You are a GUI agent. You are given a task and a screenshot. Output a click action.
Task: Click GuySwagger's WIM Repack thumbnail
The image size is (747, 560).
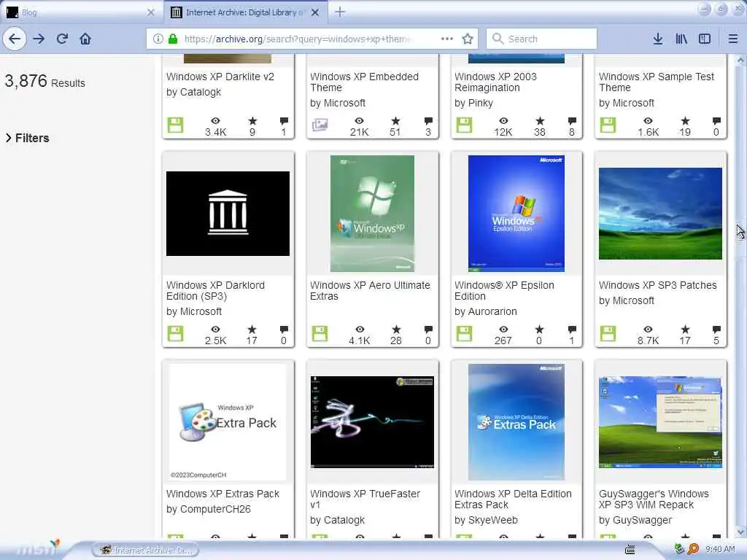pos(660,422)
